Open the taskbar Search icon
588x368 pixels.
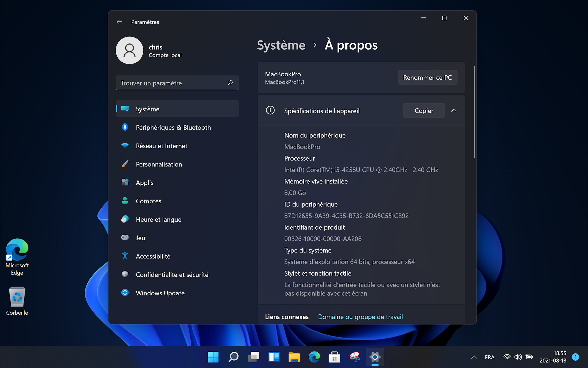point(233,357)
